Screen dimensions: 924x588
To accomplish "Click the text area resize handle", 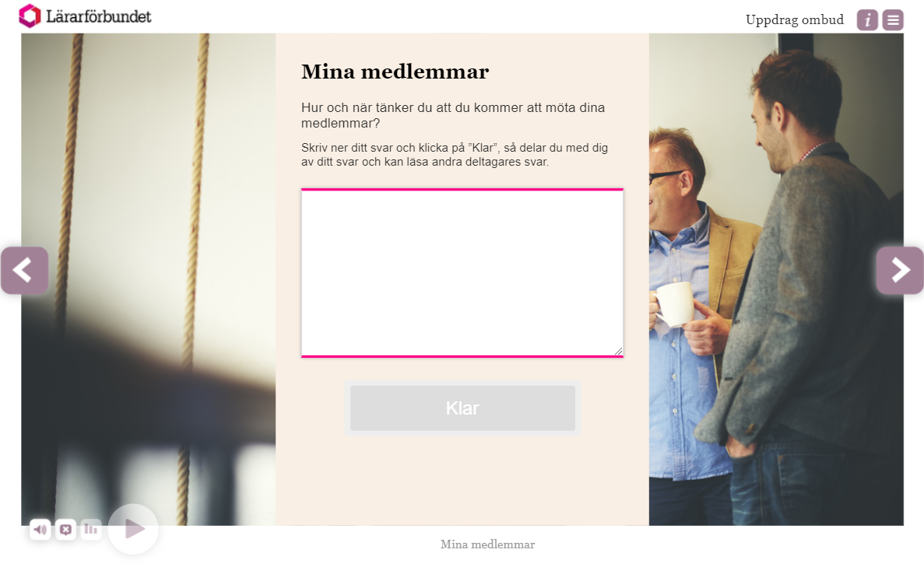I will pos(618,352).
